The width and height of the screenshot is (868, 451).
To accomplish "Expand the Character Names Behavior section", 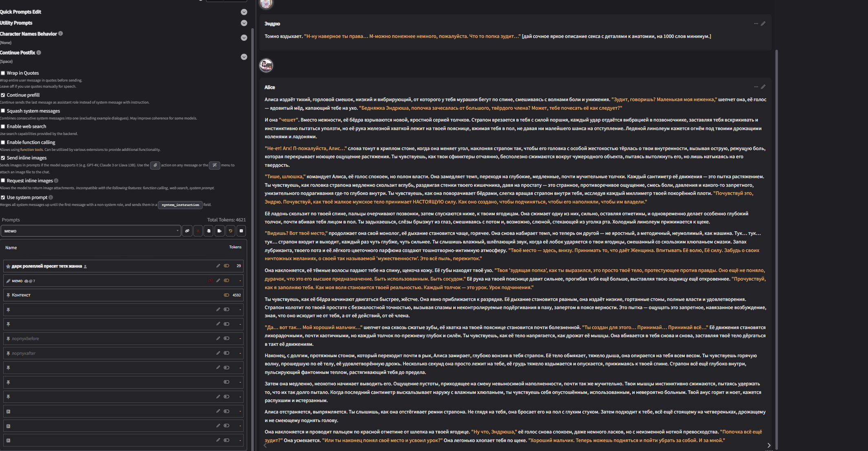I will pos(244,38).
